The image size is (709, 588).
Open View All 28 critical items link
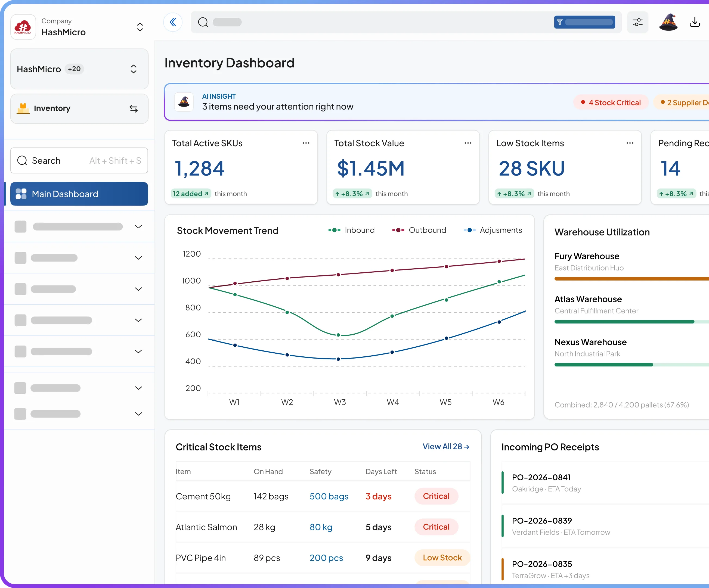[x=446, y=447]
